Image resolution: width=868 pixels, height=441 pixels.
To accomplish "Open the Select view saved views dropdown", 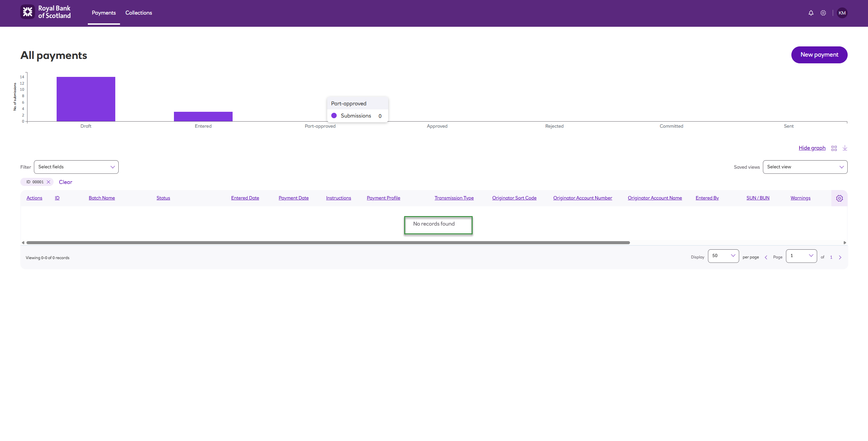I will 805,167.
